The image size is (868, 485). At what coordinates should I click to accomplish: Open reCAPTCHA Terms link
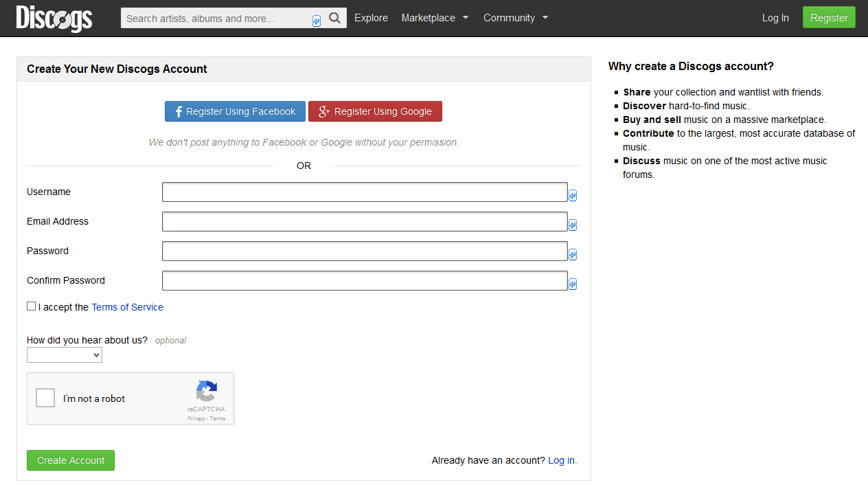pyautogui.click(x=217, y=418)
